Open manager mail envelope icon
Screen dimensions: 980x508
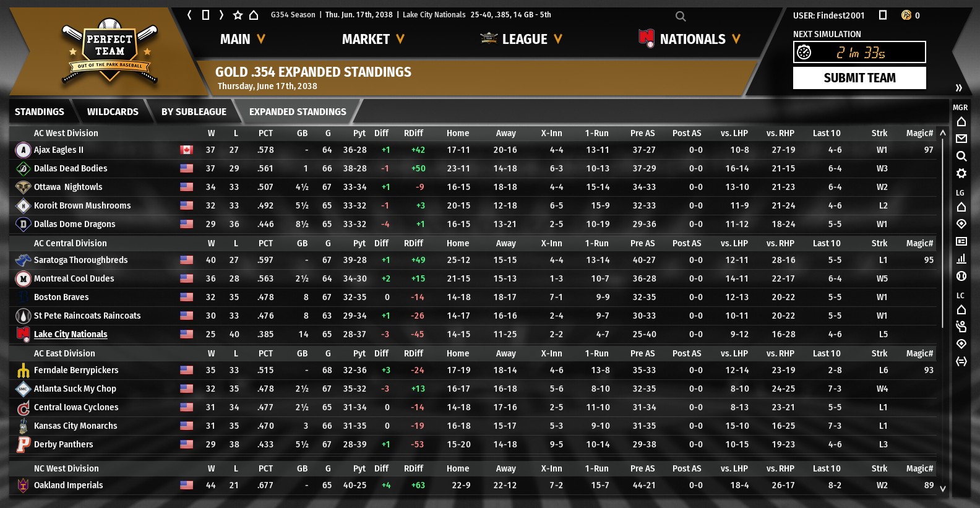961,139
